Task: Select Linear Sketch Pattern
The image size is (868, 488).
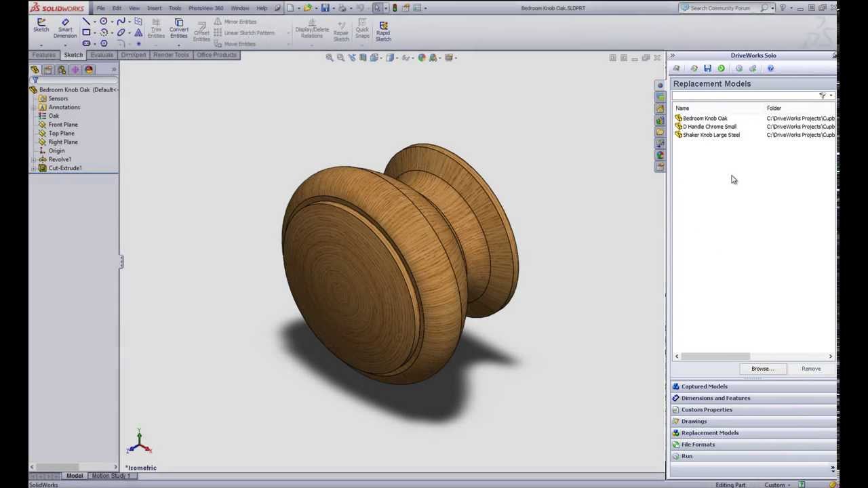Action: 243,33
